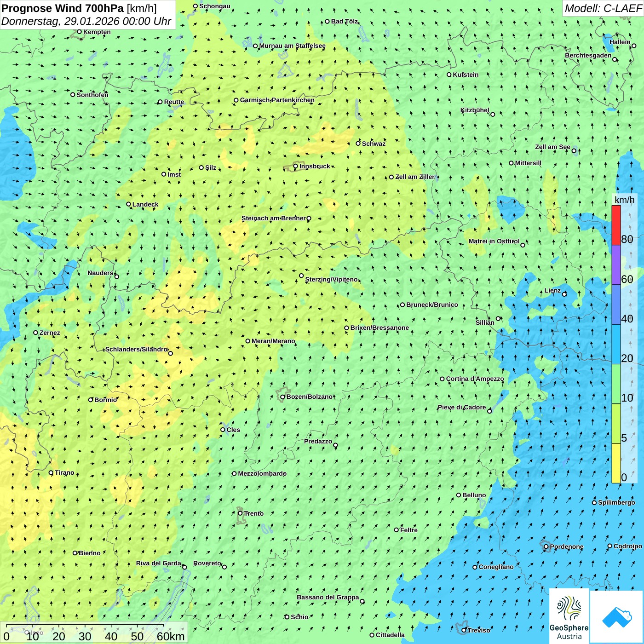Click the date 'Donnerstag, 29.01.2026 00:00 Uhr'
This screenshot has width=644, height=644.
coord(86,21)
